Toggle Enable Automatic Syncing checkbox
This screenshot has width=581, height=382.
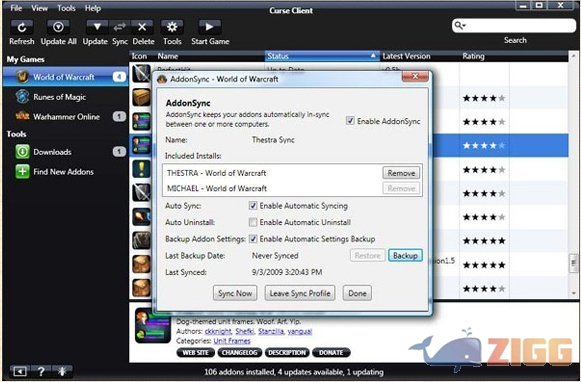coord(253,206)
